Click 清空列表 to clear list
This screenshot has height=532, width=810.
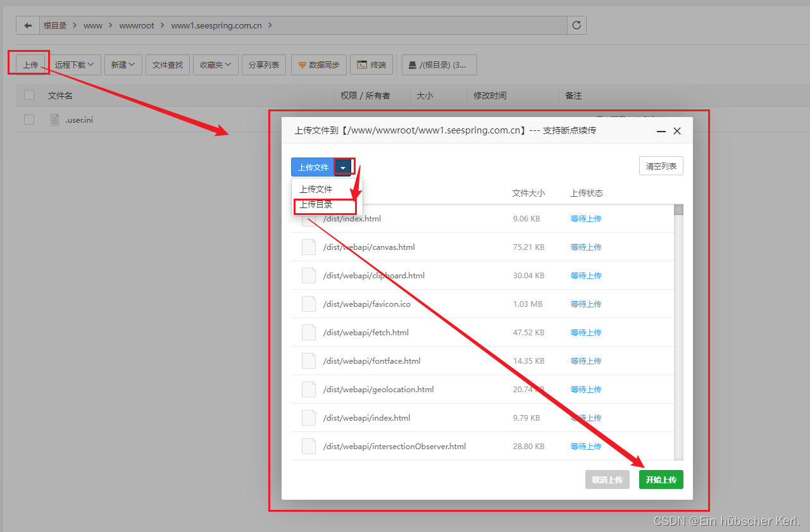tap(661, 166)
